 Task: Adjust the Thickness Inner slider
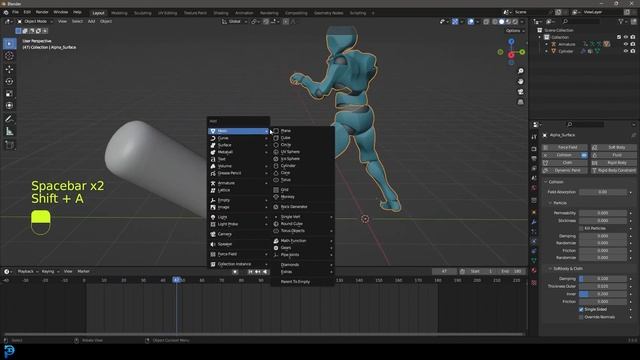click(x=603, y=294)
